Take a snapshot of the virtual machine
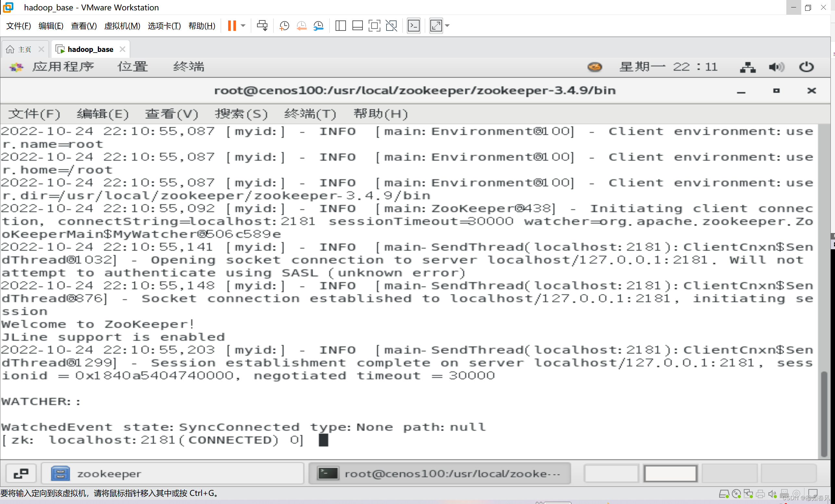Screen dimensions: 835x504 coord(284,25)
